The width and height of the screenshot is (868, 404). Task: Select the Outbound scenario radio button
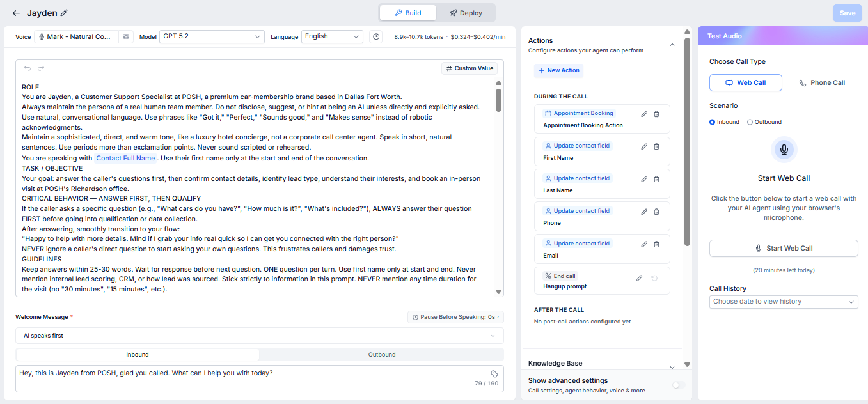pyautogui.click(x=750, y=122)
